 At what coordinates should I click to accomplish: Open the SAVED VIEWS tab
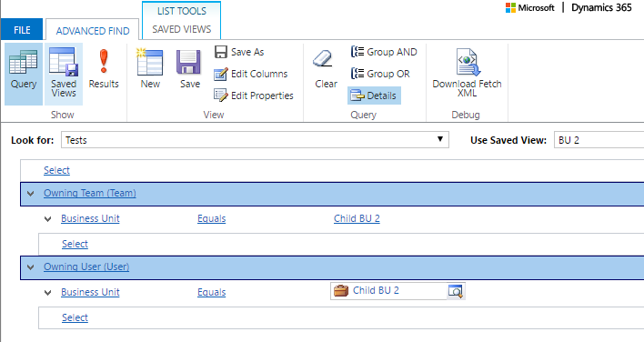click(182, 29)
